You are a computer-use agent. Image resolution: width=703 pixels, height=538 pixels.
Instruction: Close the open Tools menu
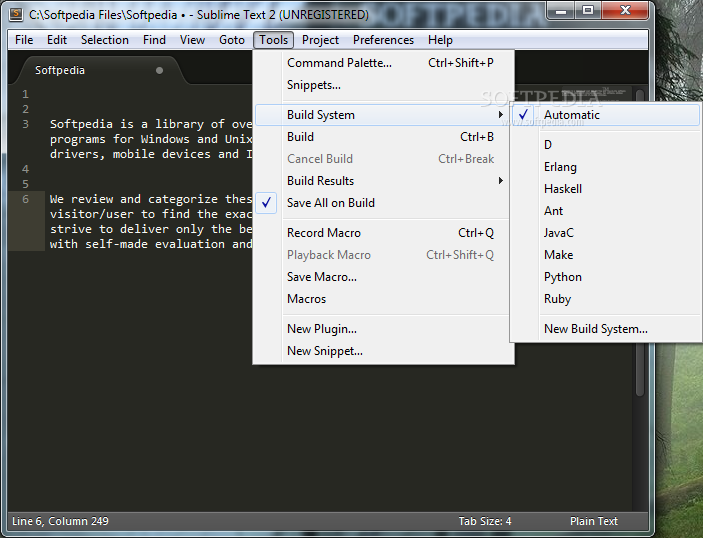coord(273,40)
